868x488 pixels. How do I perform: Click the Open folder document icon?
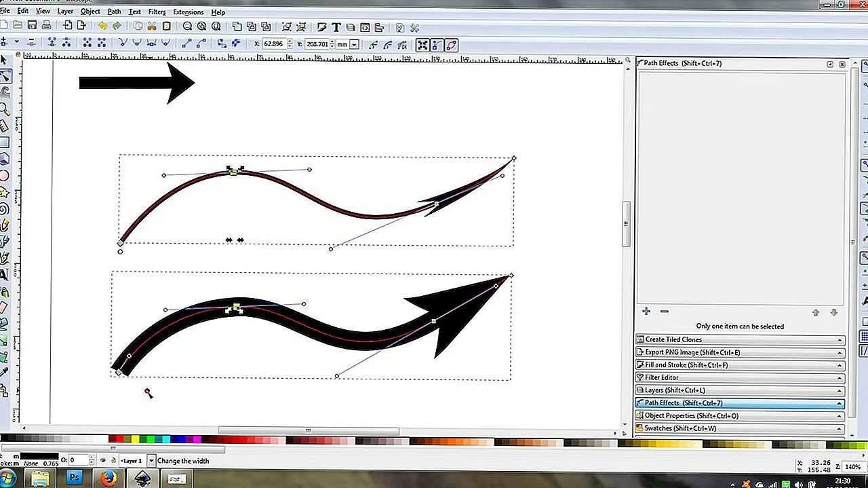point(17,26)
